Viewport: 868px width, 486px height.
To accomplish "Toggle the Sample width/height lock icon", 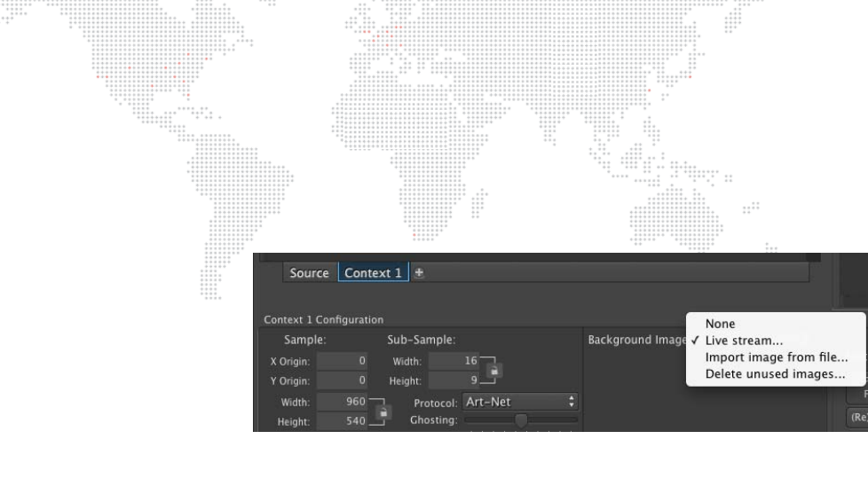I will pyautogui.click(x=383, y=412).
